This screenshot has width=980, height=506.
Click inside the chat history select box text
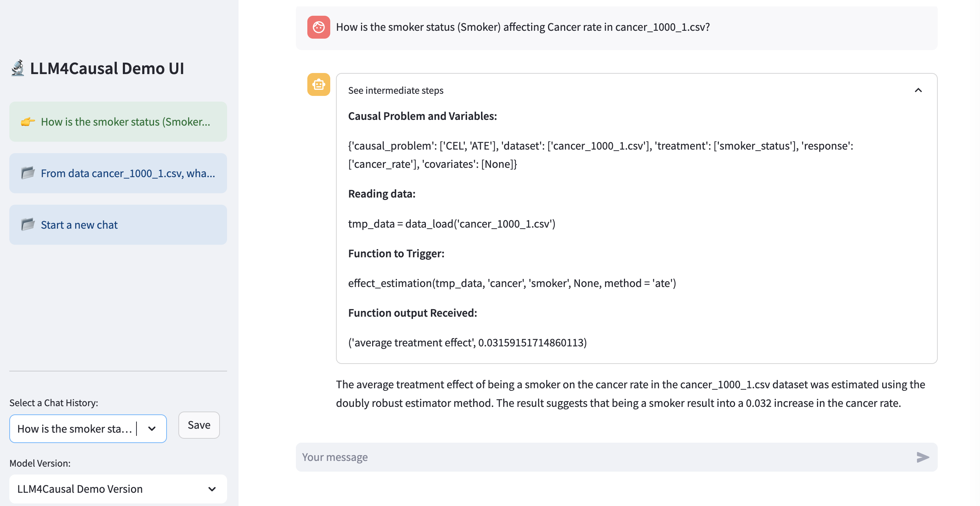(74, 428)
